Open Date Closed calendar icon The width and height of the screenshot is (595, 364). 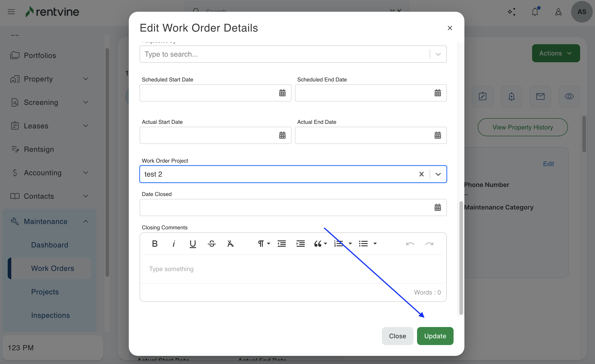click(437, 207)
